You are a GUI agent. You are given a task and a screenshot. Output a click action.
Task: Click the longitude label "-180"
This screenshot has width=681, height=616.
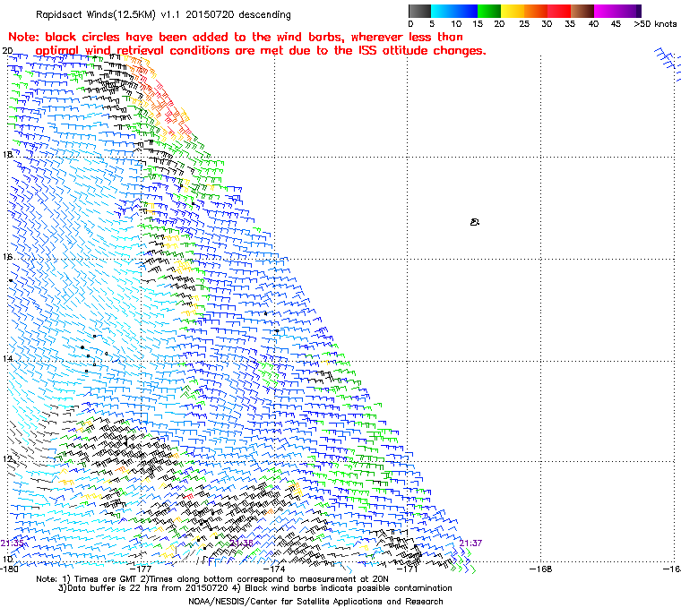coord(9,569)
